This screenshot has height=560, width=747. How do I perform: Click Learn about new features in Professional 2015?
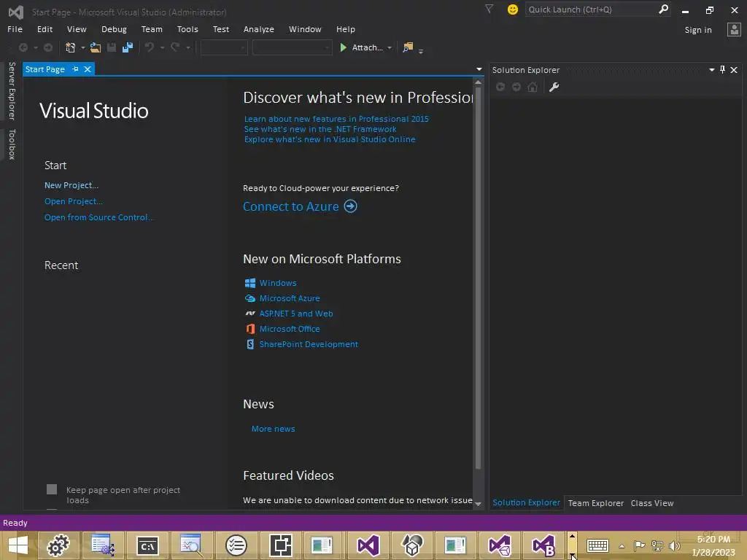pos(336,119)
